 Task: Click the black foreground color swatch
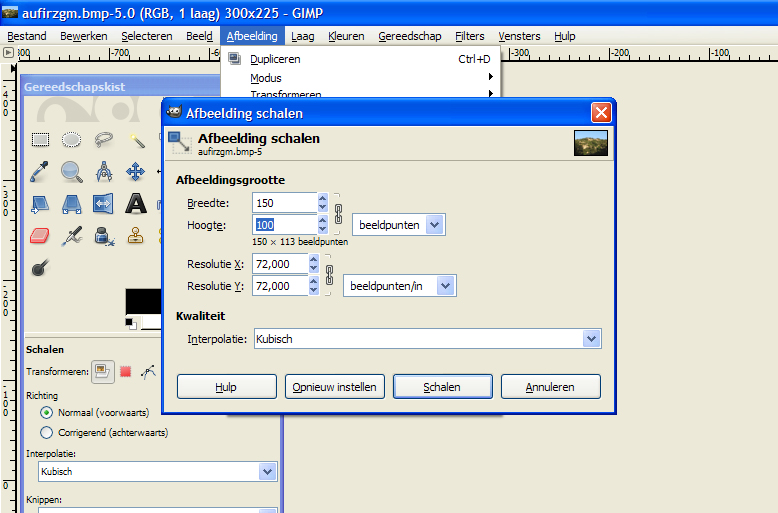(x=142, y=301)
